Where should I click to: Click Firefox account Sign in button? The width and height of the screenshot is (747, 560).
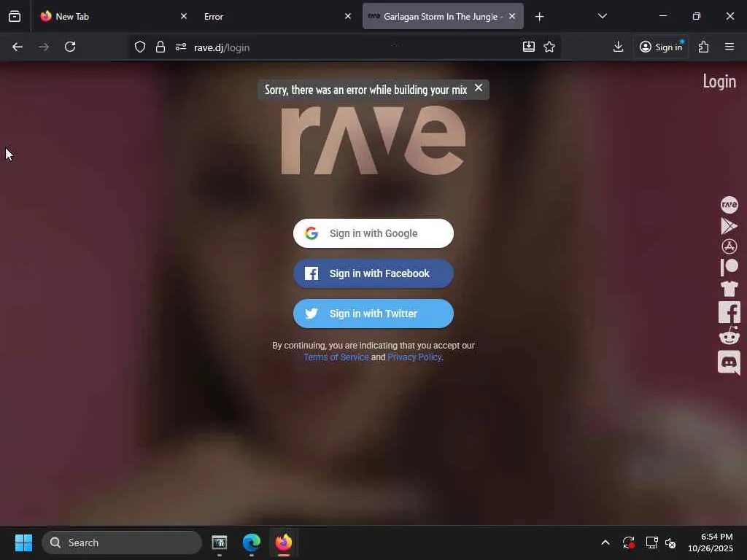661,47
